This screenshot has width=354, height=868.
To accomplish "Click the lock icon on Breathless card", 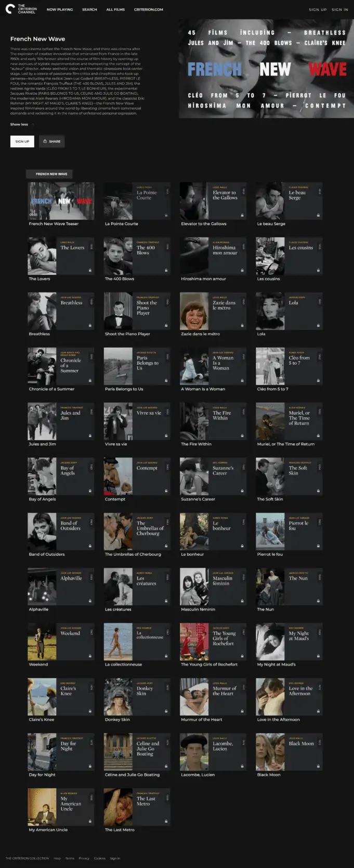I will click(x=90, y=325).
